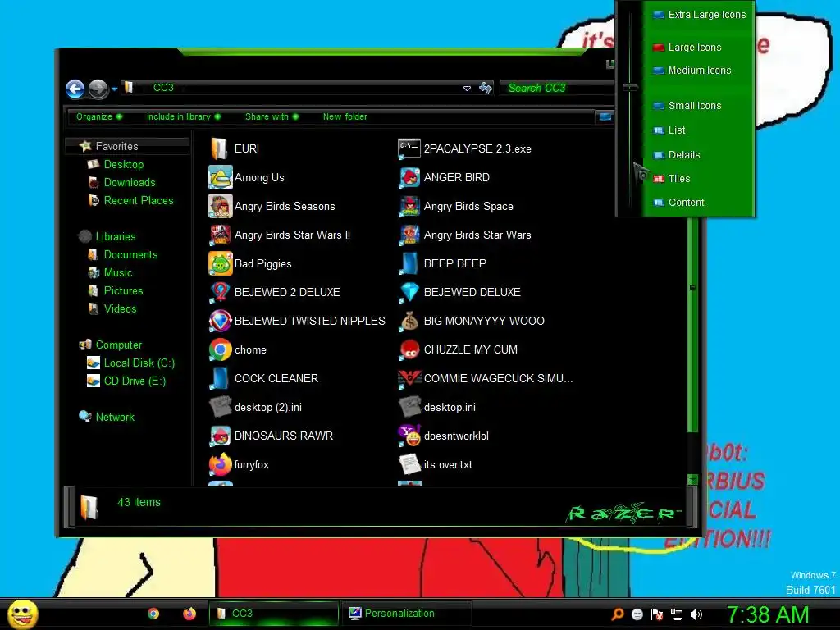Open 2PACALYPSE 2.3.exe icon
Image resolution: width=840 pixels, height=630 pixels.
coord(409,149)
